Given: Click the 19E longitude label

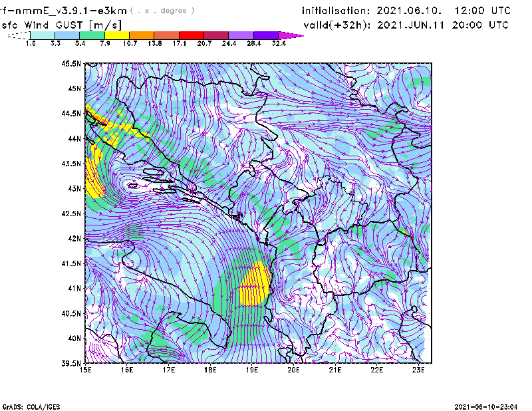Looking at the screenshot, I should pyautogui.click(x=252, y=370).
